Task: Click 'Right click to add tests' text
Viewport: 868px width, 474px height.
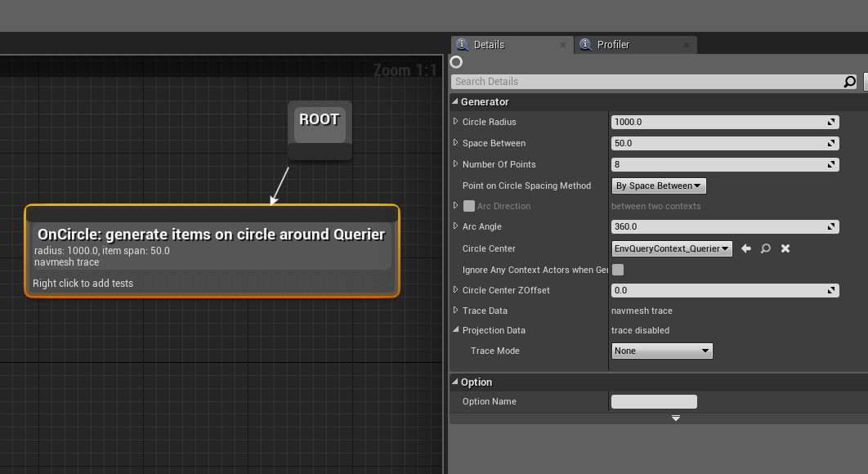Action: coord(83,283)
